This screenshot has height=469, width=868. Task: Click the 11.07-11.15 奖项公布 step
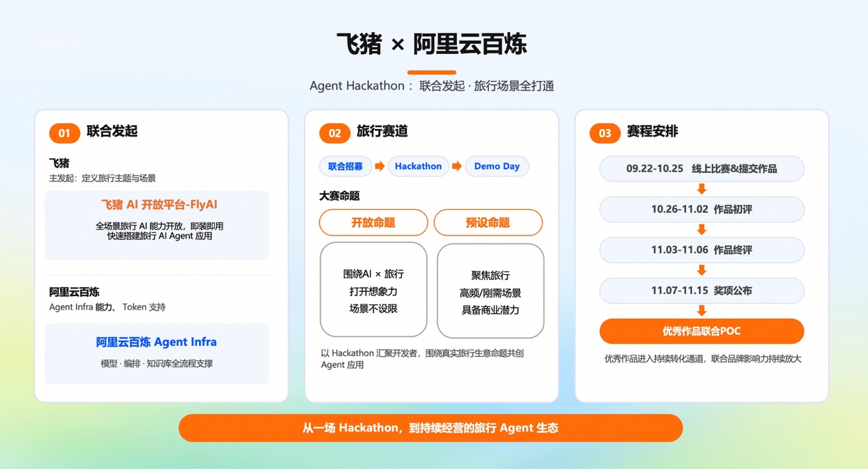[702, 291]
